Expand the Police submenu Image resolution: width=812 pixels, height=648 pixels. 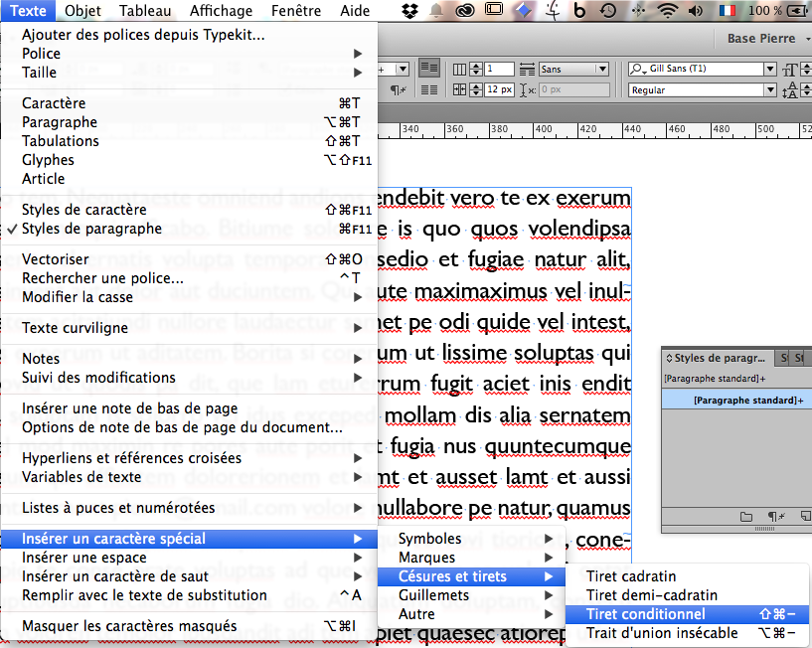[x=189, y=54]
